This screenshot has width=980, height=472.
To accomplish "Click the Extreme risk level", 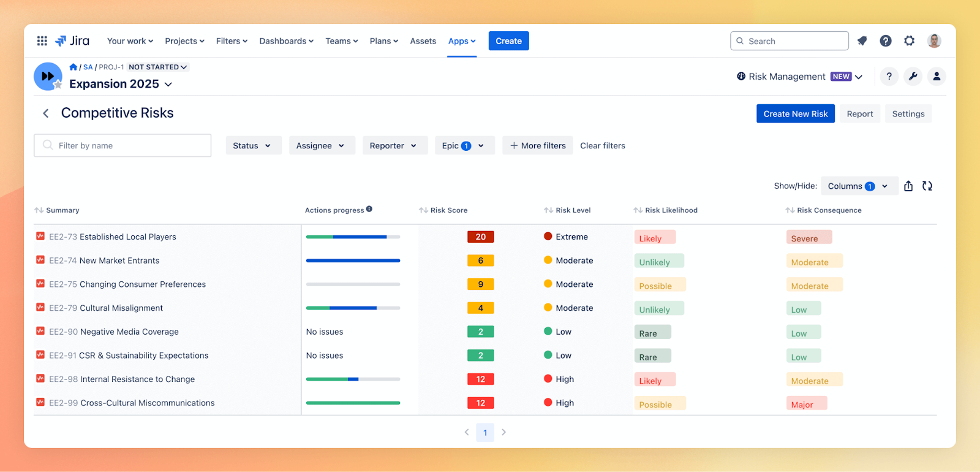I will coord(566,237).
